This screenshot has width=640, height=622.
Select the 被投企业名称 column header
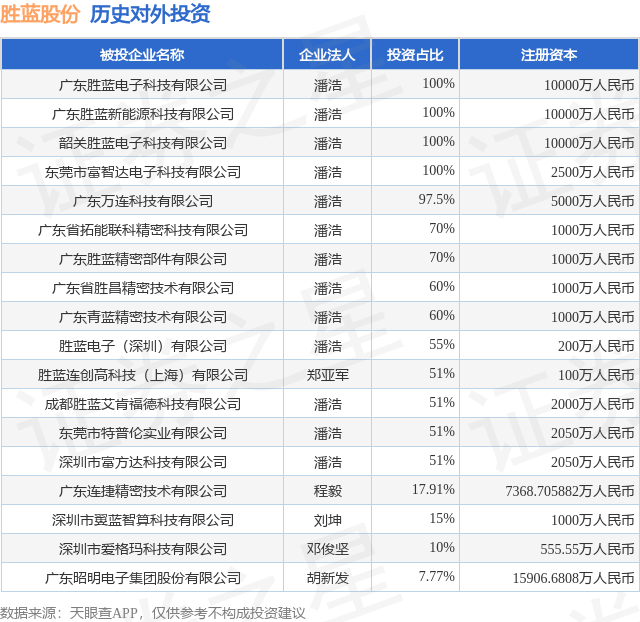pos(142,55)
